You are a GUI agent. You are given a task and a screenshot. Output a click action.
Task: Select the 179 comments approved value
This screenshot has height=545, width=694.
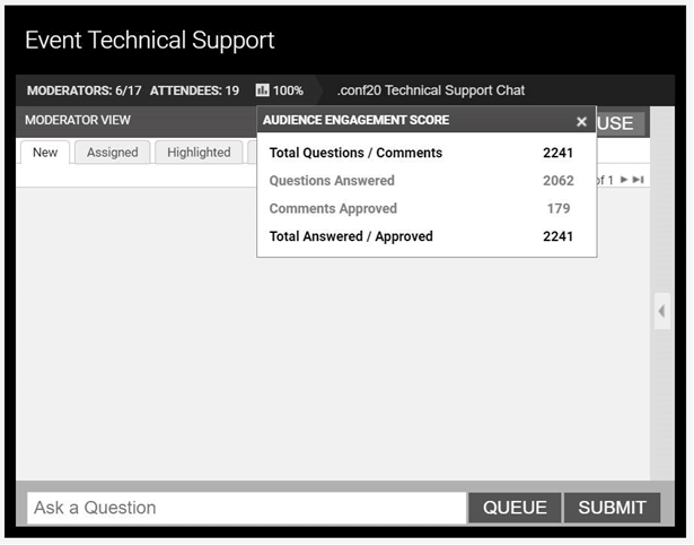point(559,209)
